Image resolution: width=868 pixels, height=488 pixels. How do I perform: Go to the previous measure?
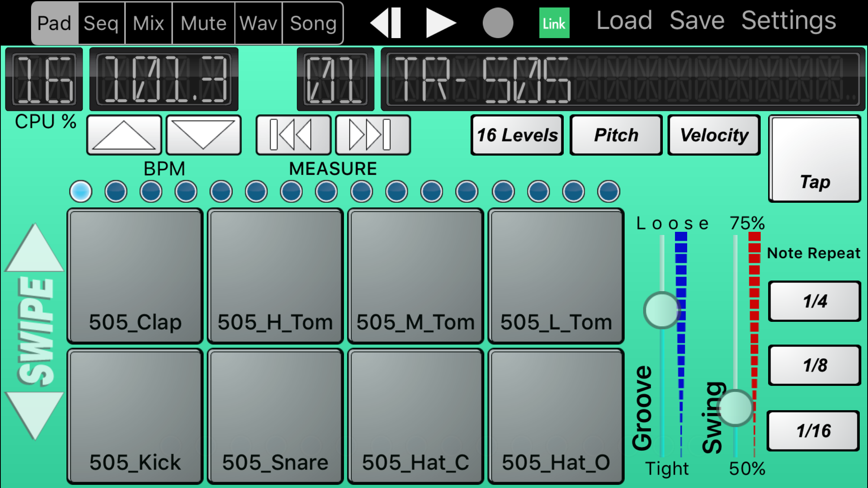pos(293,135)
